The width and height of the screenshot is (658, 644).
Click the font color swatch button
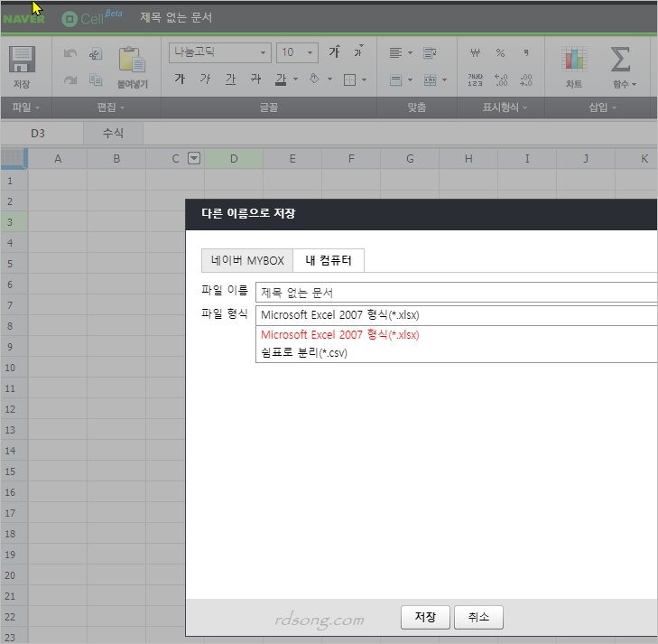pos(282,79)
